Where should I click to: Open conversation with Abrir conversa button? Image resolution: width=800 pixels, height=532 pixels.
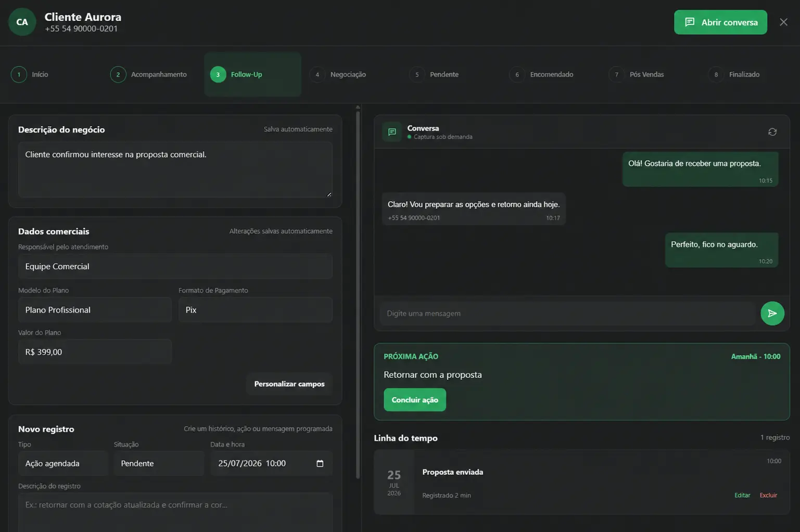click(x=720, y=22)
